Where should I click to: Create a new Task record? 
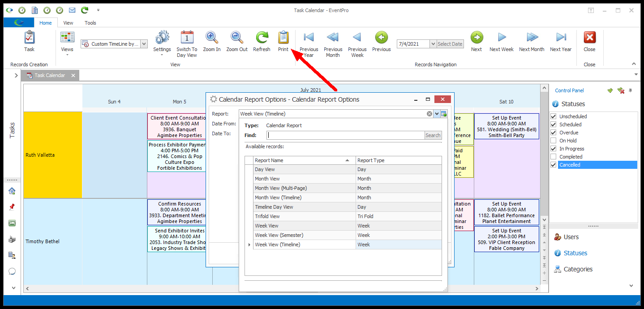click(29, 41)
